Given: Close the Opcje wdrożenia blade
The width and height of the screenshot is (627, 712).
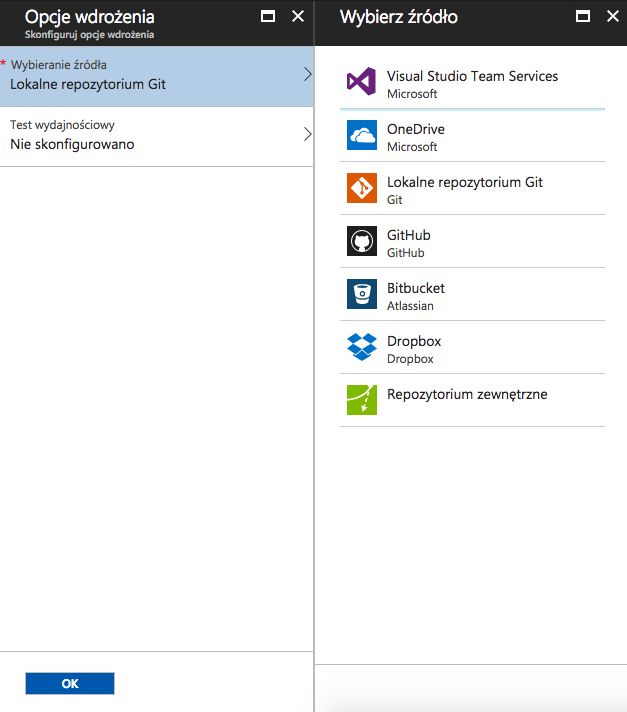Looking at the screenshot, I should pyautogui.click(x=298, y=16).
